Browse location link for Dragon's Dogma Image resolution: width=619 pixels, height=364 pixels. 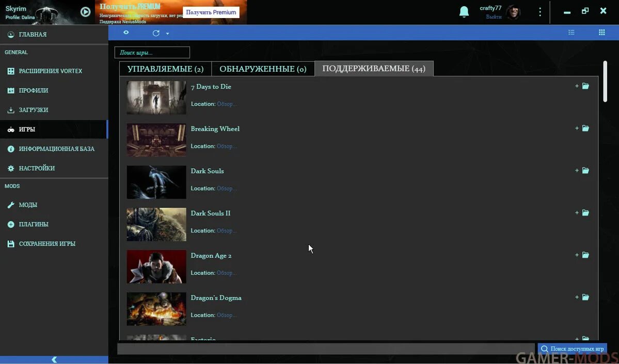tap(227, 315)
